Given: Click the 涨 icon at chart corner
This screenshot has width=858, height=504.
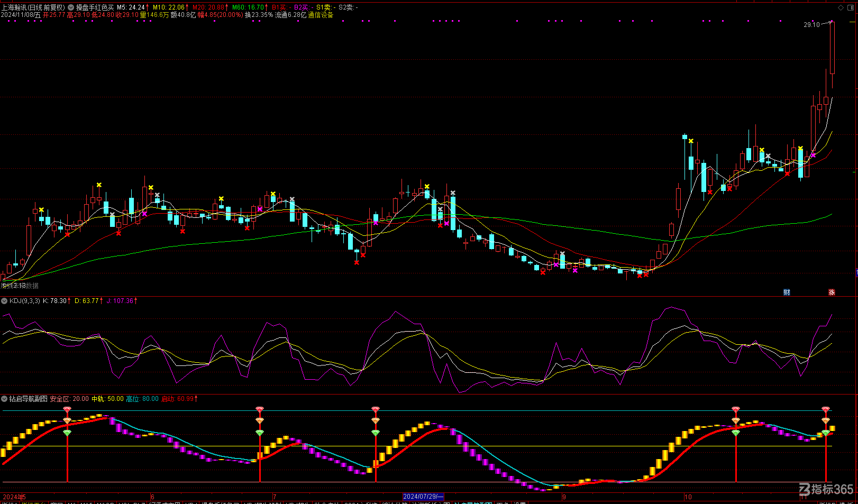Looking at the screenshot, I should (832, 292).
